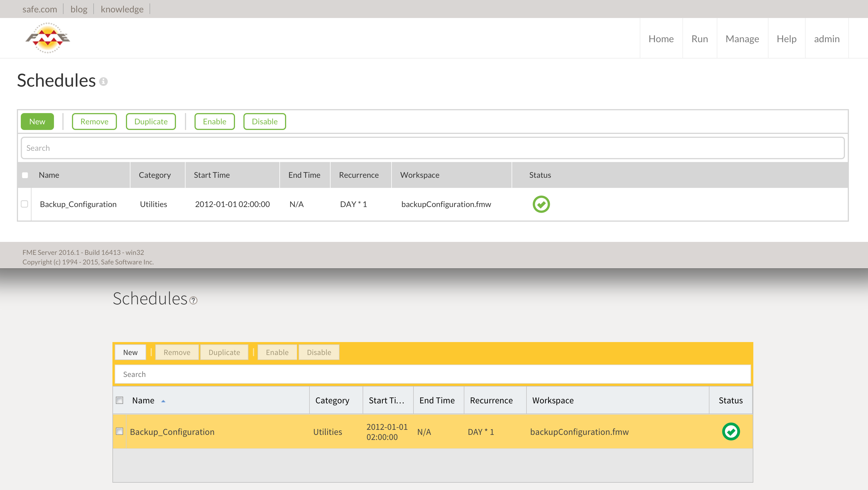This screenshot has width=868, height=490.
Task: Click the FME logo icon
Action: tap(48, 38)
